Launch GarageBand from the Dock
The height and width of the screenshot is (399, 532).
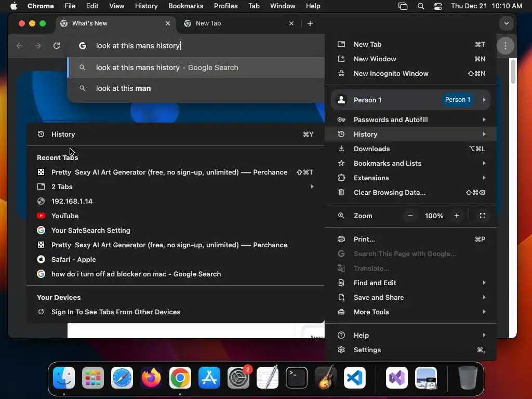pos(326,378)
